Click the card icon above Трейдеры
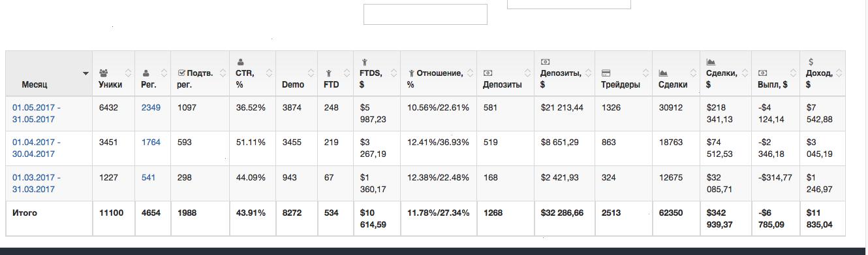 point(606,73)
